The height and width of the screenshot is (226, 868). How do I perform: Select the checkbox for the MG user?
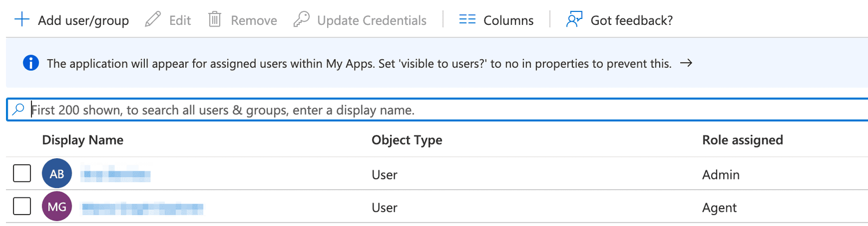[x=22, y=206]
